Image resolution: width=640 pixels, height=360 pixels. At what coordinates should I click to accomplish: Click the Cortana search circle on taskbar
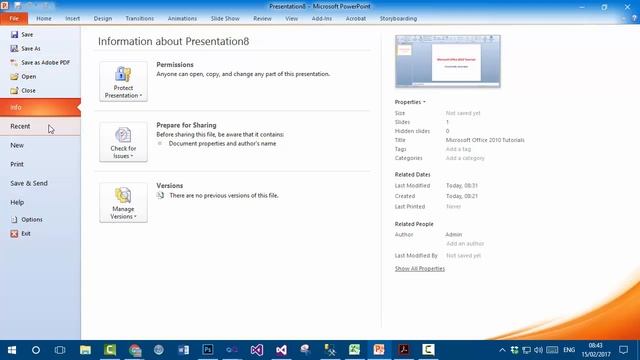(x=36, y=350)
